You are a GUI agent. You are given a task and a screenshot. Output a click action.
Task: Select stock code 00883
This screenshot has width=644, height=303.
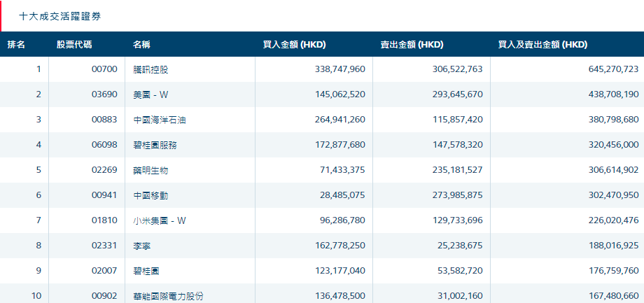point(104,120)
